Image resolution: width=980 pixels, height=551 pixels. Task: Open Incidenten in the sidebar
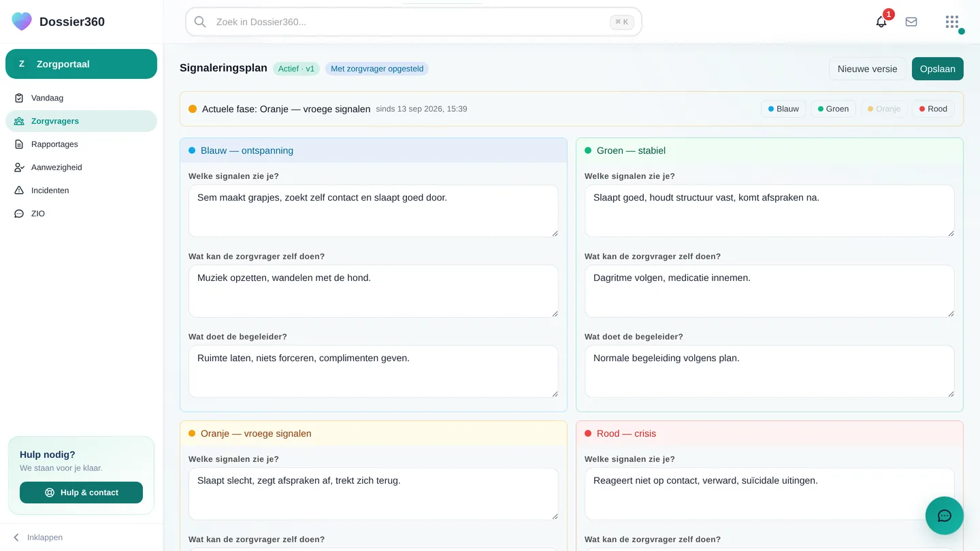click(x=81, y=190)
